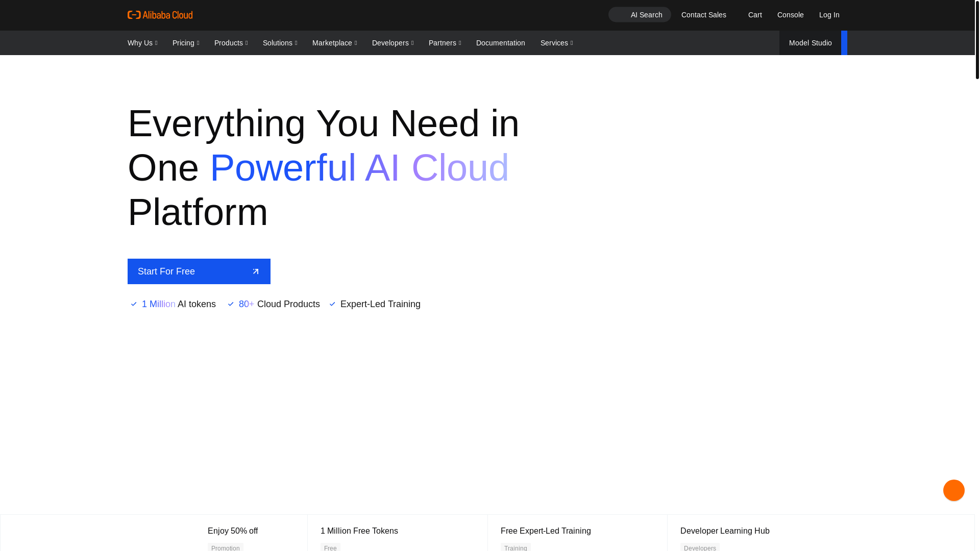The image size is (980, 551).
Task: Click the orange floating chat button
Action: pos(953,490)
